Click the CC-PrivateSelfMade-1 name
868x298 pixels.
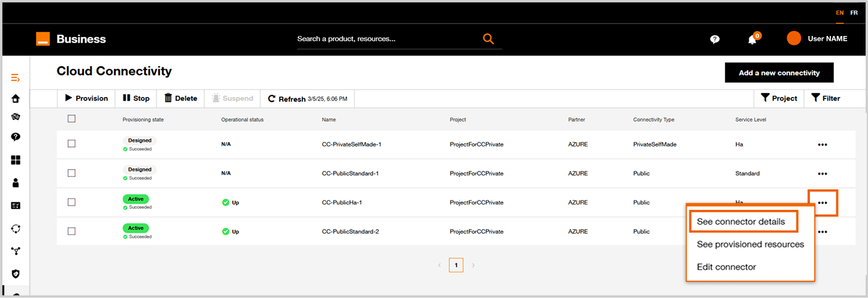351,145
